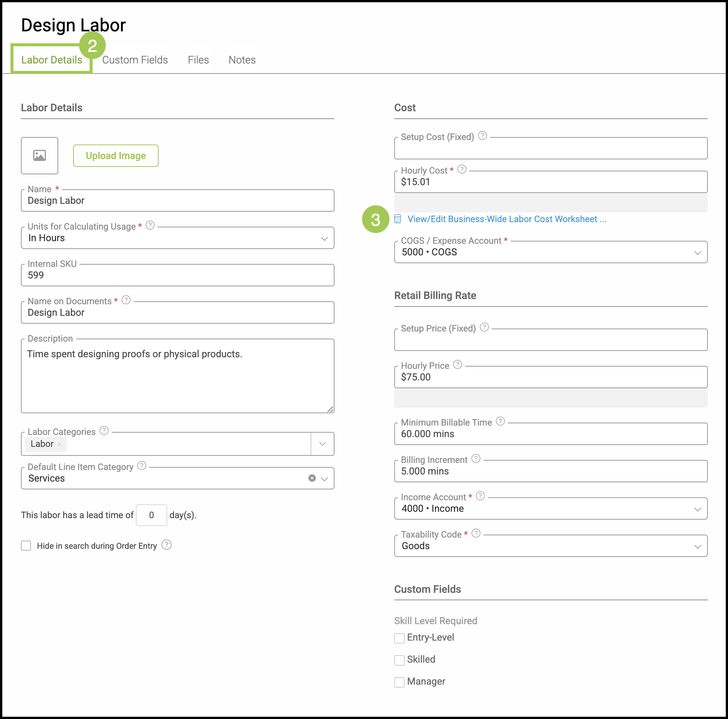The width and height of the screenshot is (728, 719).
Task: Clear the Services line item category
Action: [x=312, y=478]
